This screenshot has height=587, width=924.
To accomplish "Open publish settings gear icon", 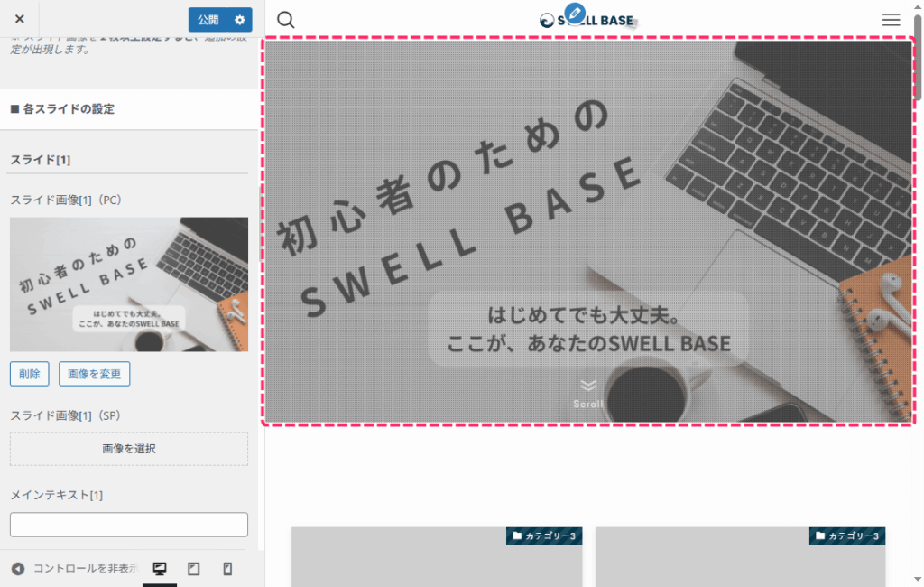I will coord(240,20).
